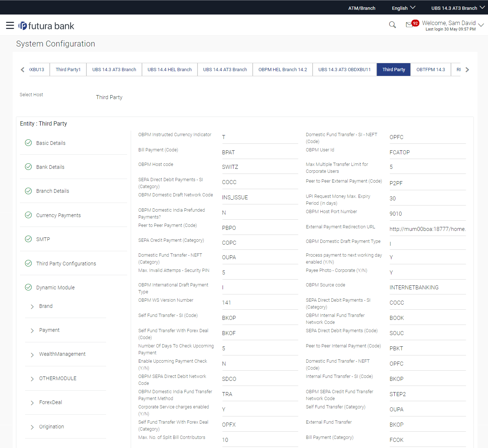
Task: Click the futura bank logo
Action: click(46, 26)
